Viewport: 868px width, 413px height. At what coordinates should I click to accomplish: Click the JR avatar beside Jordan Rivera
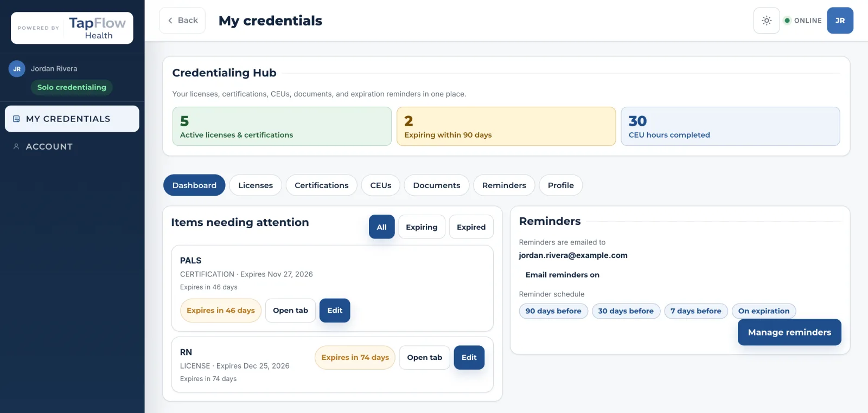pos(17,69)
